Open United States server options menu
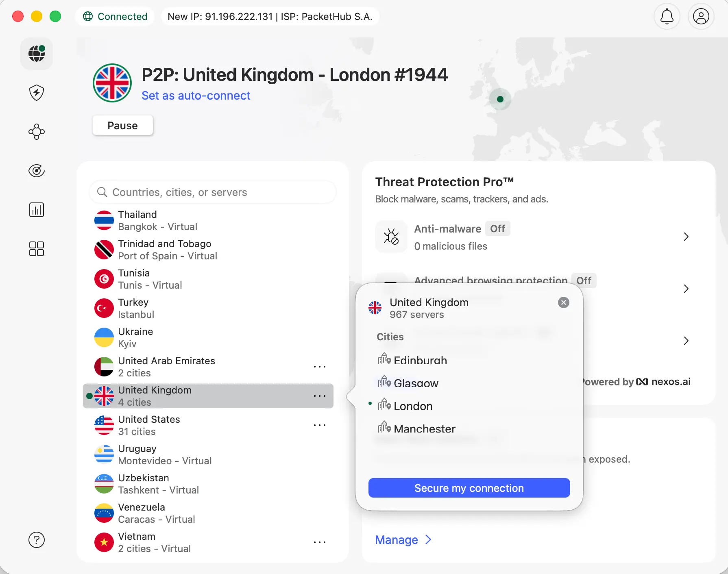 click(320, 425)
